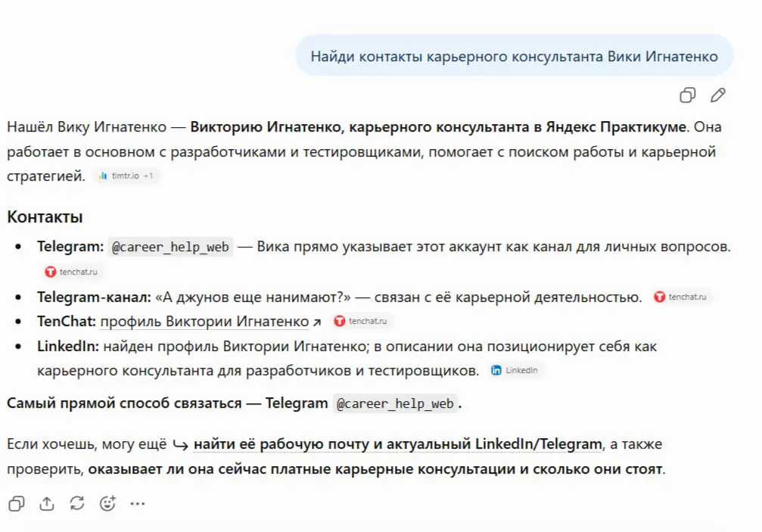Add a reaction with smiley icon

pyautogui.click(x=107, y=503)
